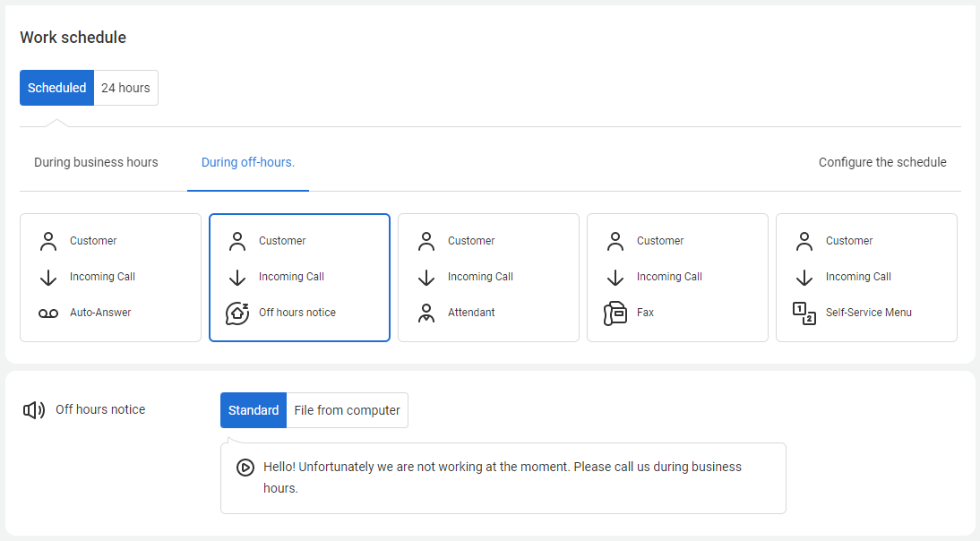Open the During business hours tab
Viewport: 980px width, 541px height.
point(96,162)
